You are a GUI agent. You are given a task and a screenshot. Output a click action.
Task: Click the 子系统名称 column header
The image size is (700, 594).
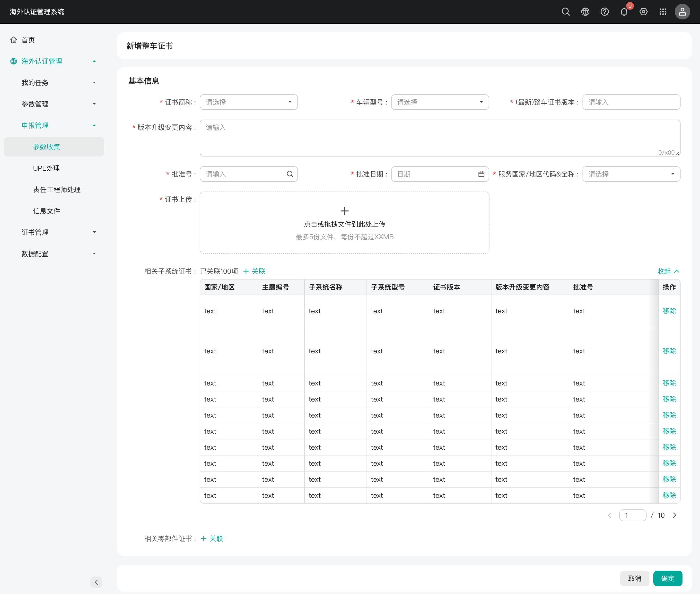(335, 287)
